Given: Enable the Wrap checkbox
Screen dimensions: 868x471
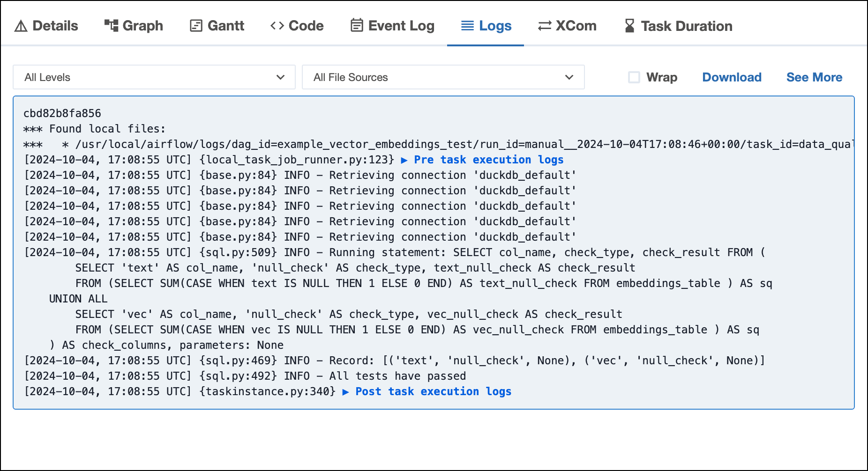Looking at the screenshot, I should coord(634,77).
